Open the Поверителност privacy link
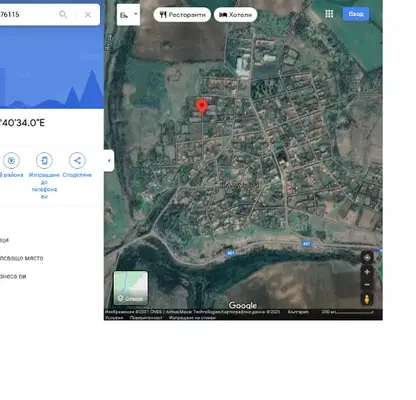The image size is (416, 400). point(146,318)
